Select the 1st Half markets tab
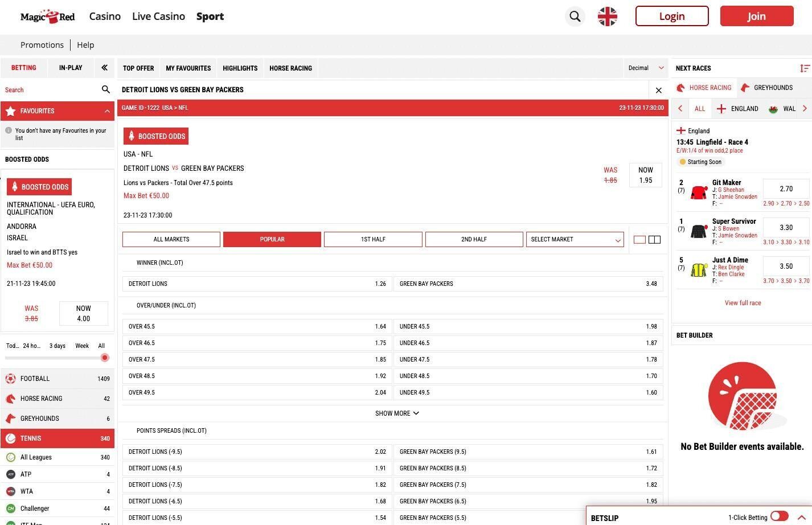Image resolution: width=812 pixels, height=525 pixels. (x=373, y=240)
